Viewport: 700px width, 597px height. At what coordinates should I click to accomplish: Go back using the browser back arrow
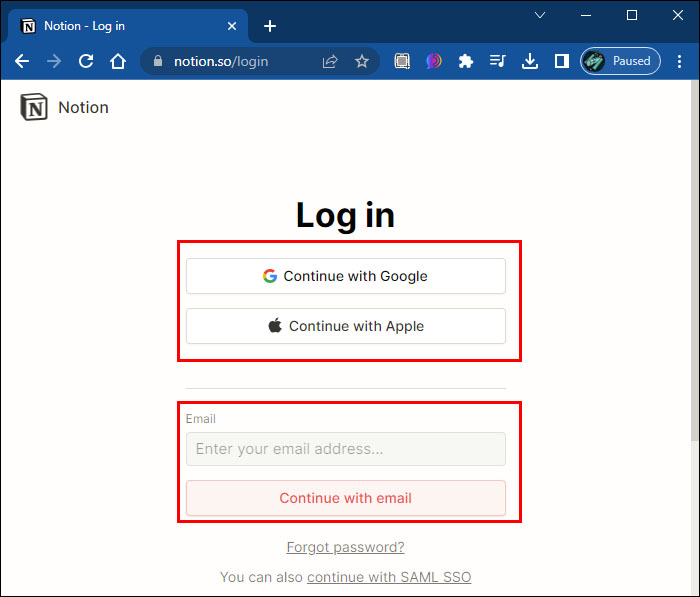pos(21,61)
